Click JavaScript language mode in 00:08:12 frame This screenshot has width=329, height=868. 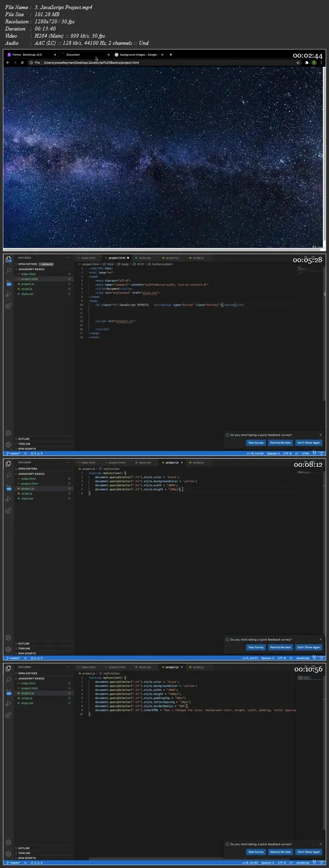point(303,658)
